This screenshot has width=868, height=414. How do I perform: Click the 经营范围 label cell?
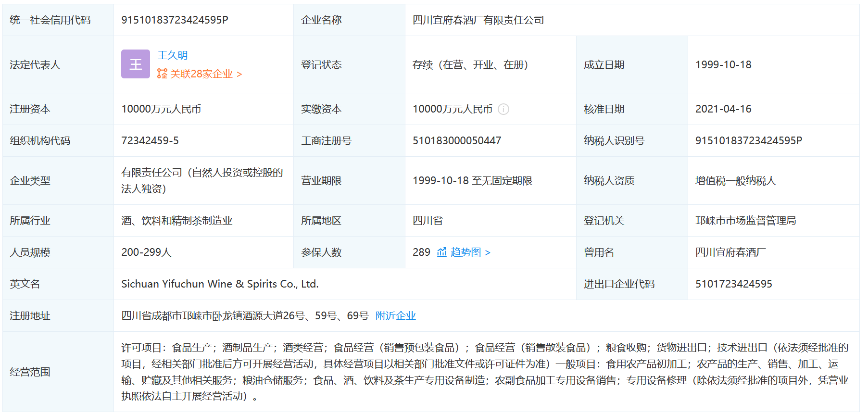coord(58,372)
